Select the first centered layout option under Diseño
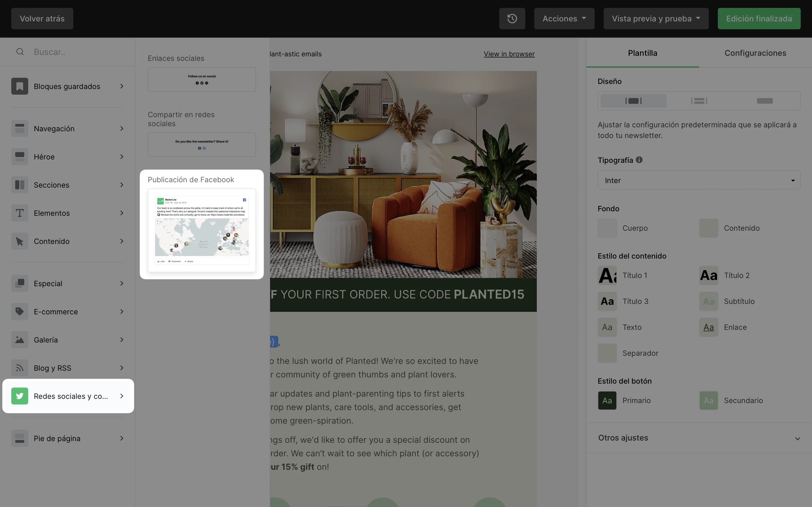Screen dimensions: 812x507 coord(633,101)
